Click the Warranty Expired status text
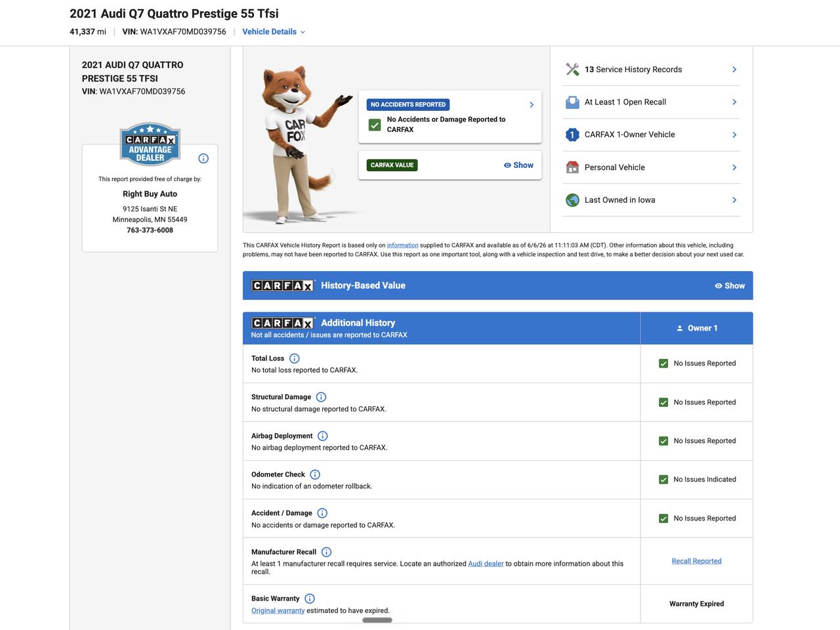Screen dimensions: 840x630 [696, 604]
